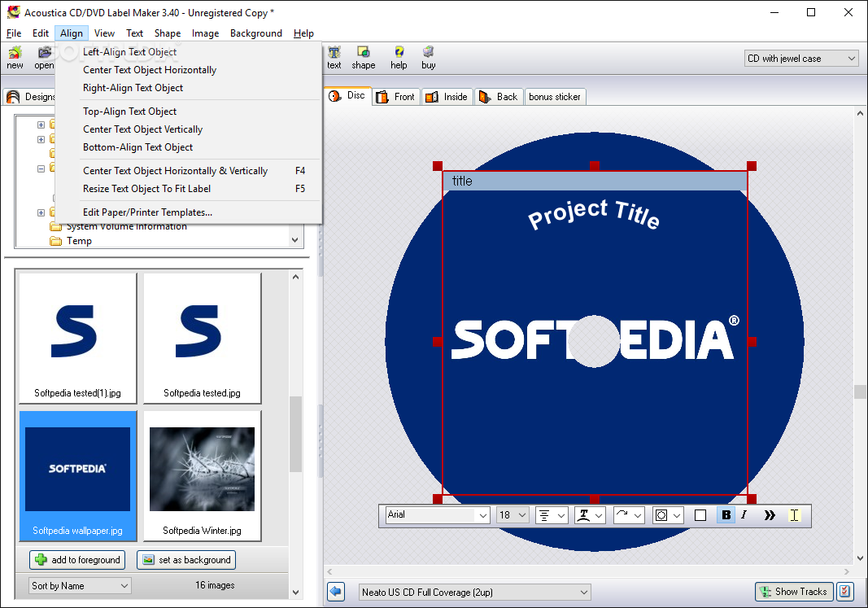
Task: Open the circle text shape dropdown
Action: tap(668, 515)
